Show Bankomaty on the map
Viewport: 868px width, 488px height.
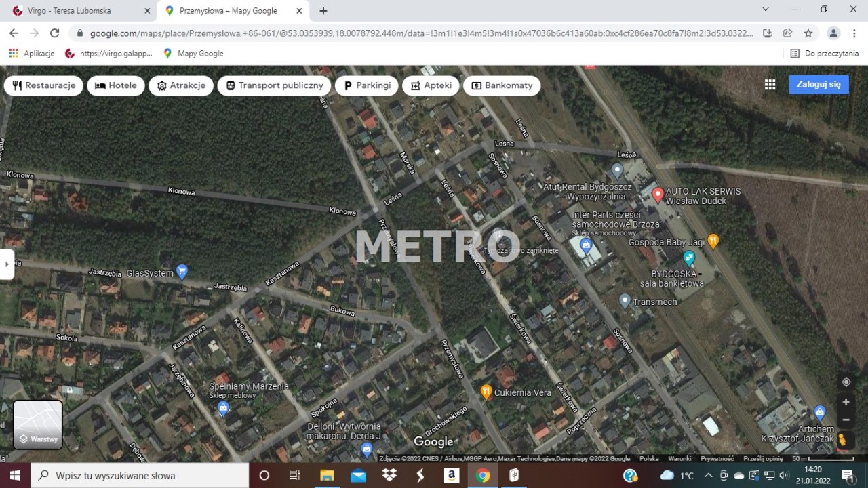(x=502, y=85)
